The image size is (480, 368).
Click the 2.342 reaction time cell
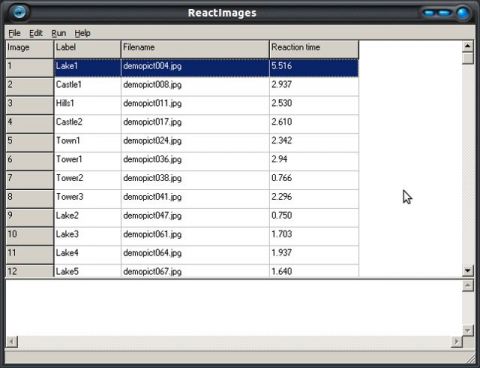314,143
